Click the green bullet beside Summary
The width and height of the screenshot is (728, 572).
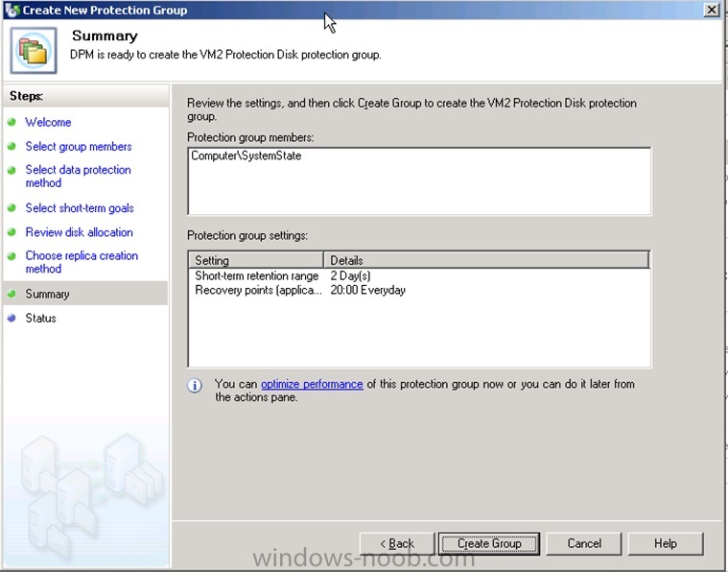tap(12, 294)
